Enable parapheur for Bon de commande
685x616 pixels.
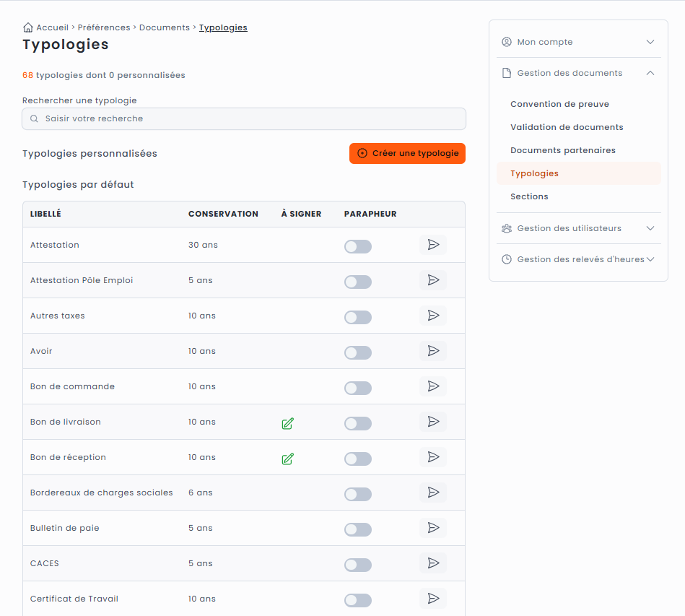click(x=357, y=388)
